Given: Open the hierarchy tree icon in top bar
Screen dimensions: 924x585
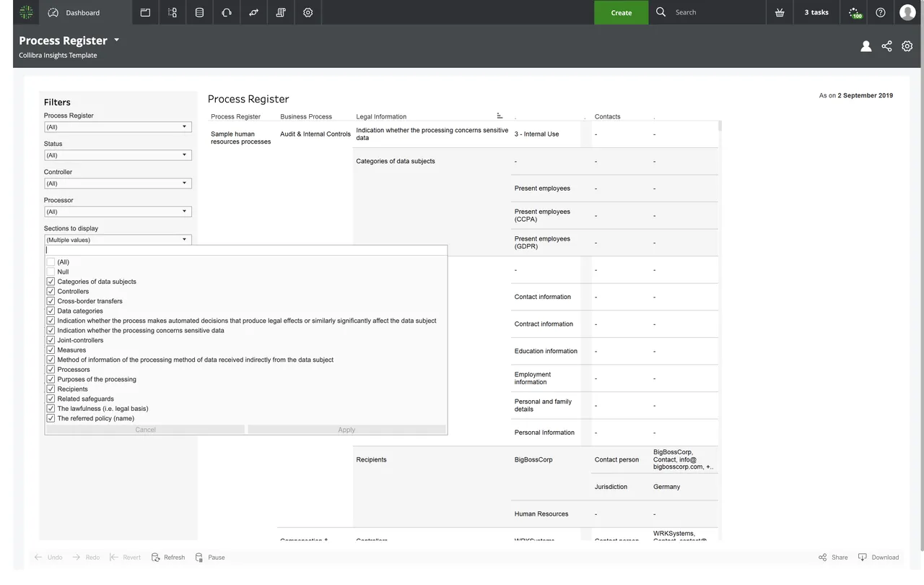Looking at the screenshot, I should click(172, 12).
